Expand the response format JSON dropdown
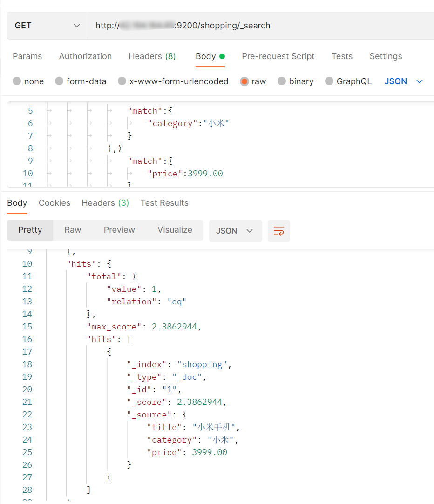 (x=235, y=231)
